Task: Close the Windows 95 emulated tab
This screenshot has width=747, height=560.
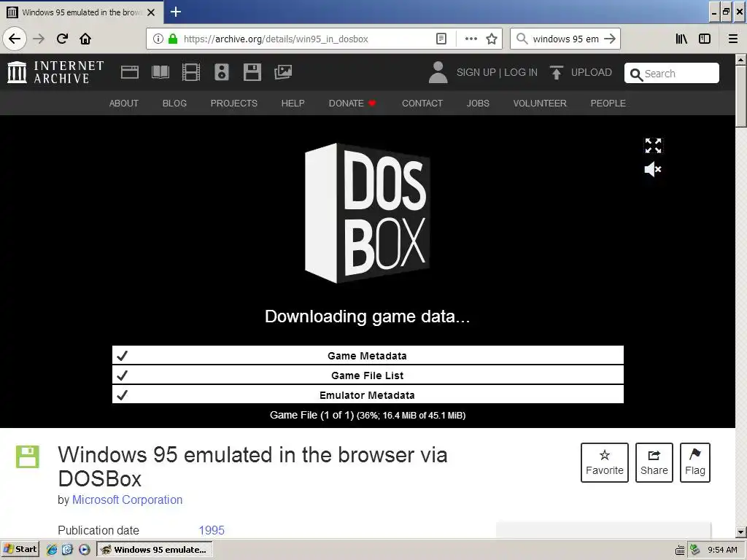Action: pos(151,12)
